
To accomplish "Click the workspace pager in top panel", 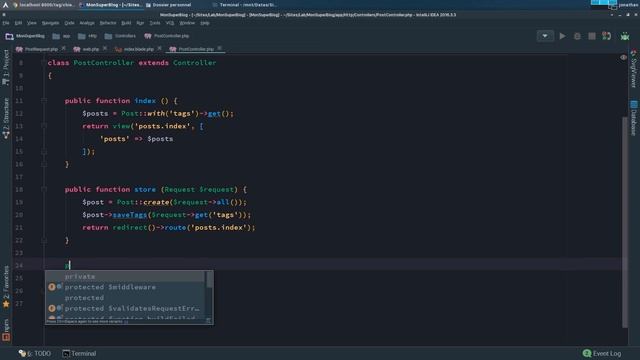I will pyautogui.click(x=604, y=3).
